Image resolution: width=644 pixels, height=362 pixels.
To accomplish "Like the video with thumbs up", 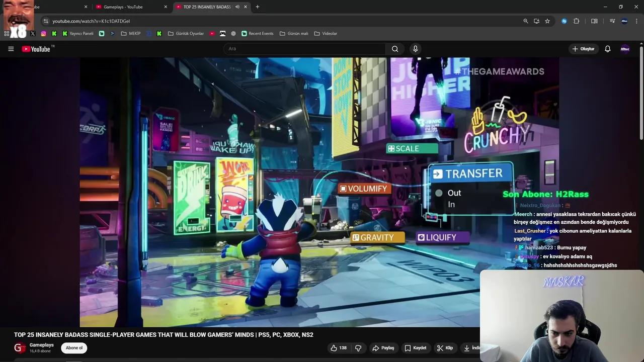I will pyautogui.click(x=338, y=348).
